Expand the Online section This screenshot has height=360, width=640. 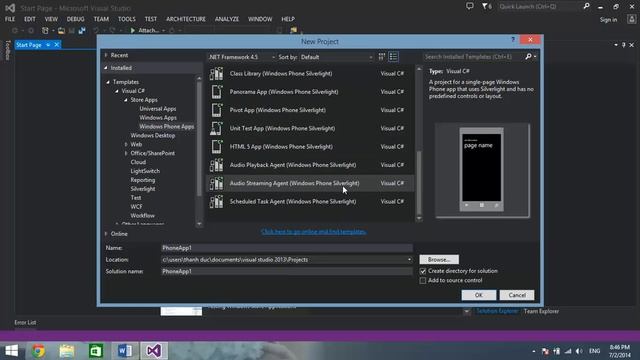point(106,234)
